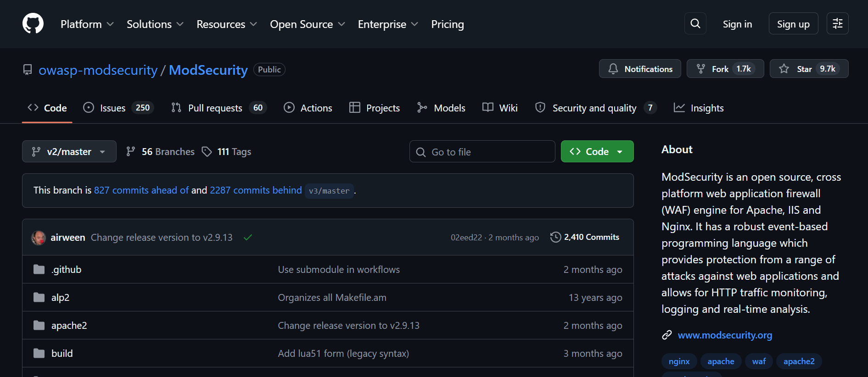Open the Models tab

tap(441, 108)
